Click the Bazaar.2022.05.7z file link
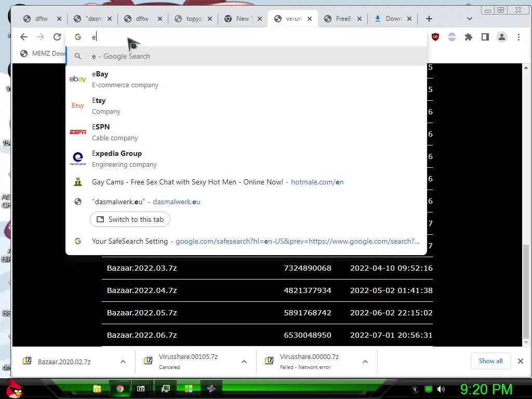 click(x=142, y=313)
